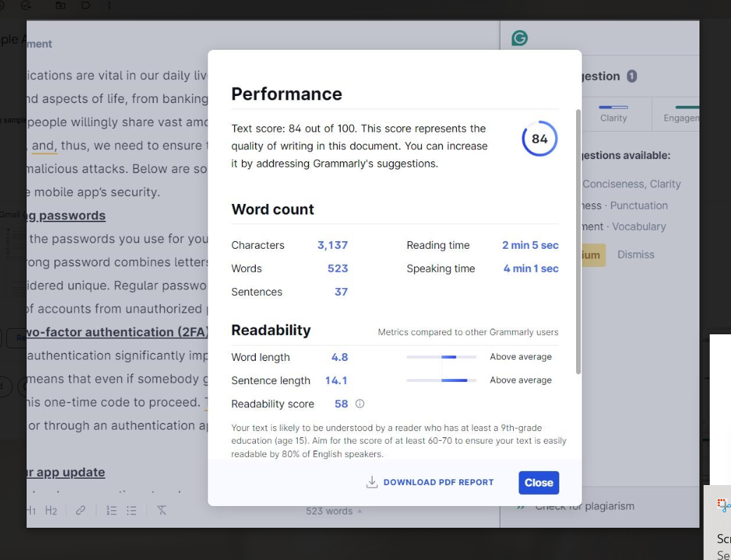Click the Clarity score progress bar
This screenshot has height=560, width=731.
point(613,107)
